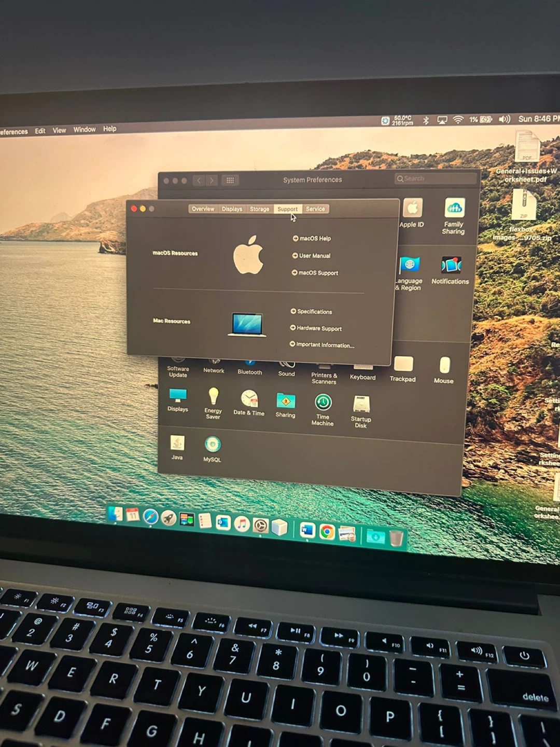Show all preferences with grid button
The height and width of the screenshot is (747, 560).
click(230, 180)
